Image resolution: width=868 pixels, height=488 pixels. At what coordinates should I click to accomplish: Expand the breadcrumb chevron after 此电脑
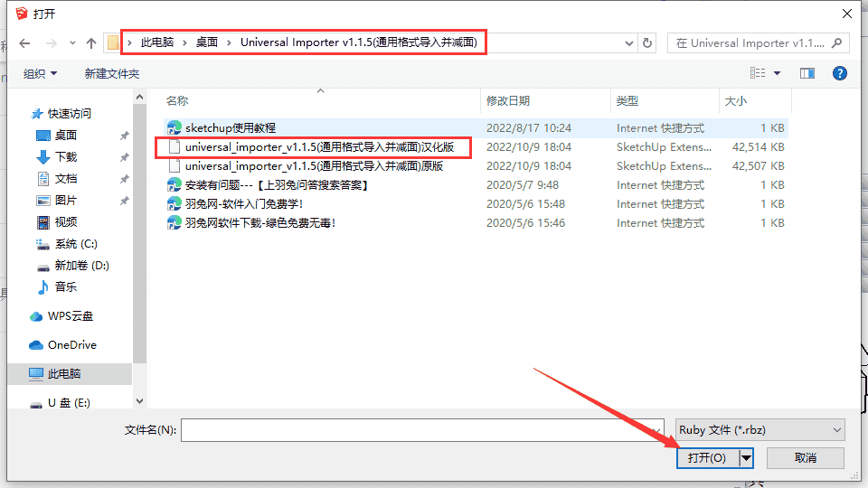point(184,42)
